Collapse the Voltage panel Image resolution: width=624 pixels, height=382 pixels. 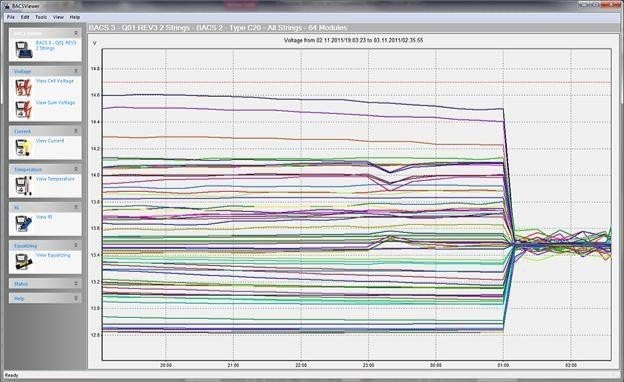[76, 71]
